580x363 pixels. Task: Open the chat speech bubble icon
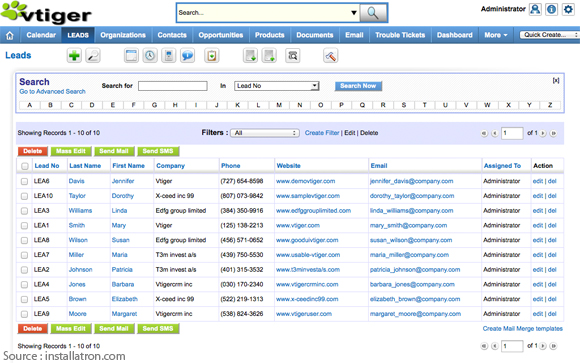[x=188, y=56]
